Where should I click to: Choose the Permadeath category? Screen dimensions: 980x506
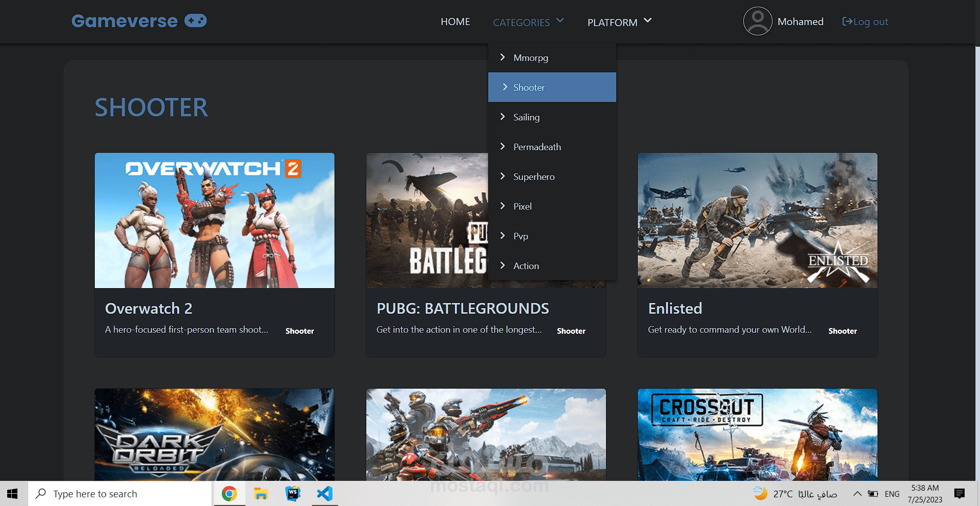(552, 147)
